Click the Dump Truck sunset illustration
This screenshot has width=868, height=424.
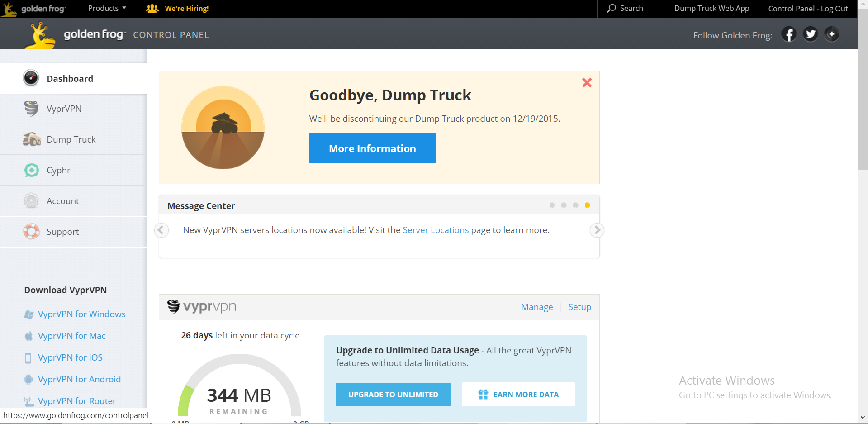(x=223, y=128)
